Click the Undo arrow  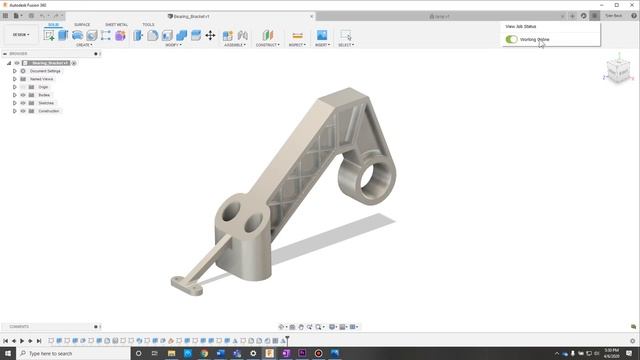[x=42, y=16]
